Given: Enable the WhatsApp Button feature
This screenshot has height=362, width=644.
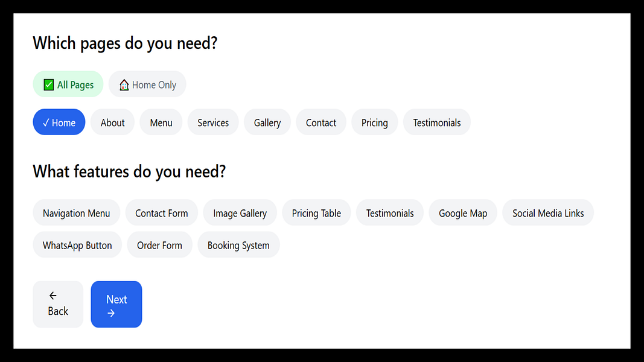Looking at the screenshot, I should [77, 244].
